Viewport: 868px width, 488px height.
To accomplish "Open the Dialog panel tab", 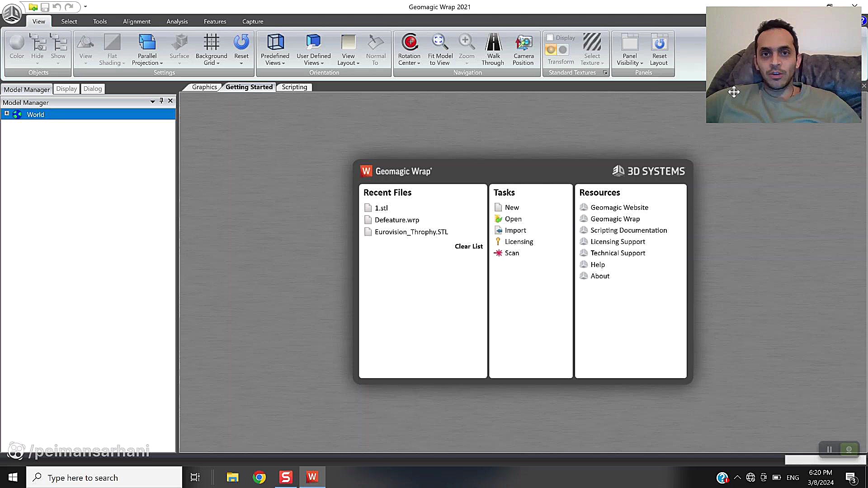I will tap(93, 89).
